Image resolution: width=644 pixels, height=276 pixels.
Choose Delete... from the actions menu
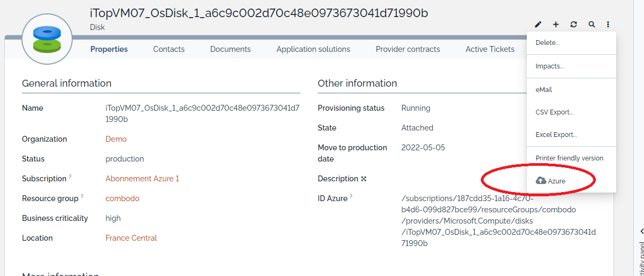click(547, 43)
